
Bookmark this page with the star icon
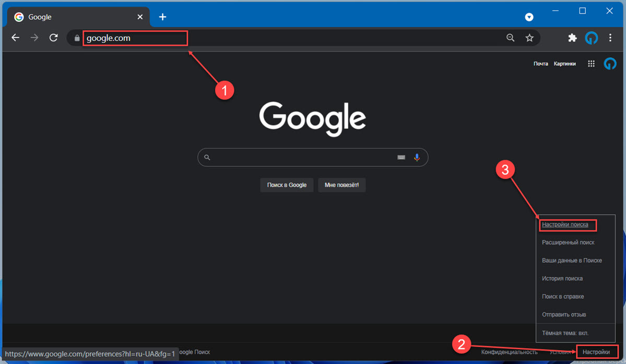pyautogui.click(x=529, y=38)
